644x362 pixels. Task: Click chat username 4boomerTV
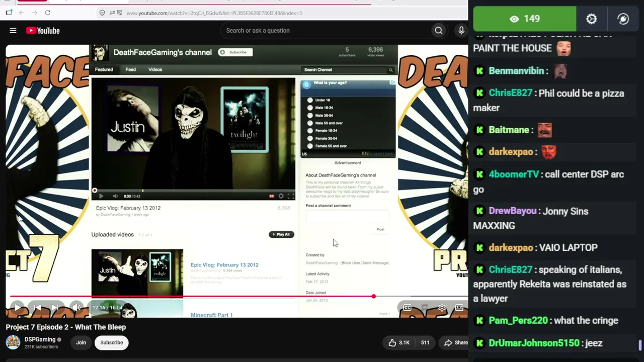pos(514,174)
